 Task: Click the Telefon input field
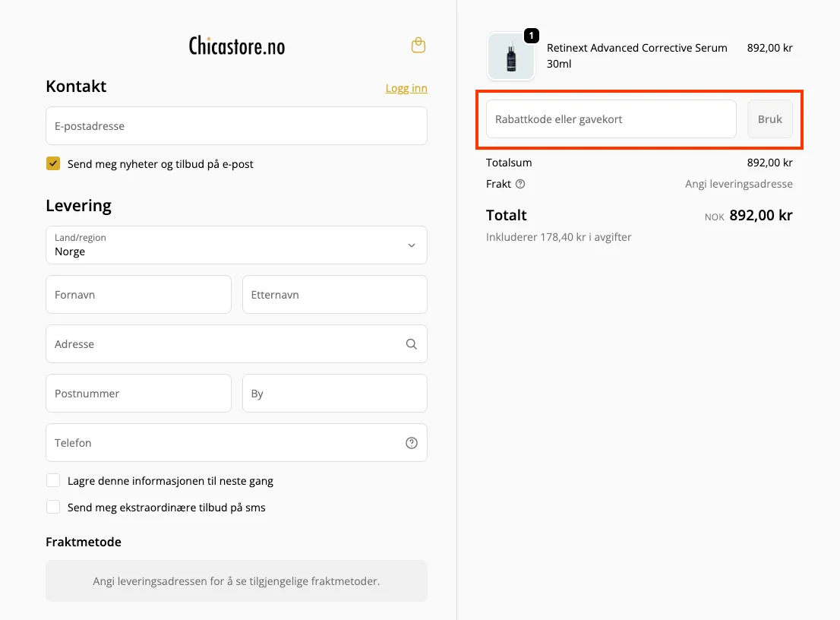(236, 443)
